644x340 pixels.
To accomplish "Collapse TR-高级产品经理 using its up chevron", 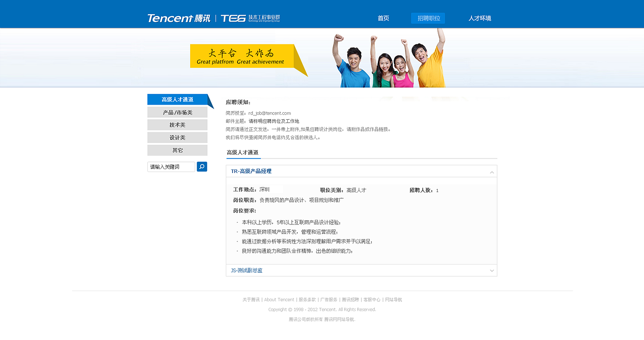I will click(x=492, y=172).
